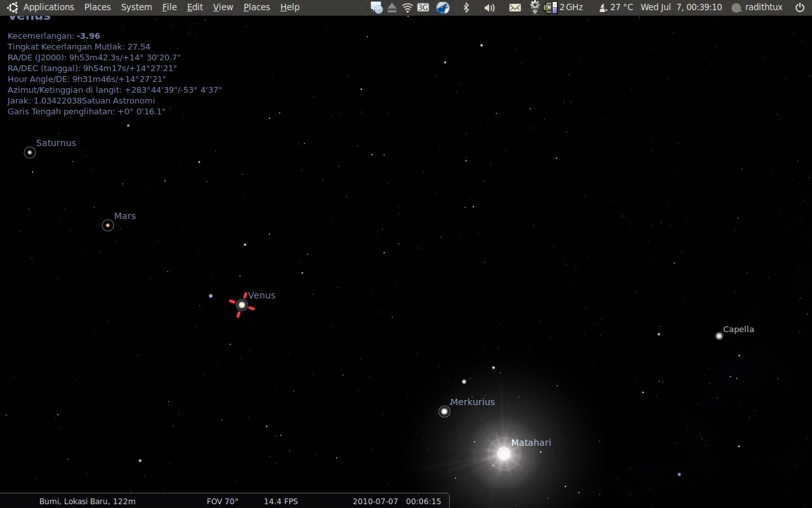Click the update manager gear icon
This screenshot has width=812, height=508.
535,7
